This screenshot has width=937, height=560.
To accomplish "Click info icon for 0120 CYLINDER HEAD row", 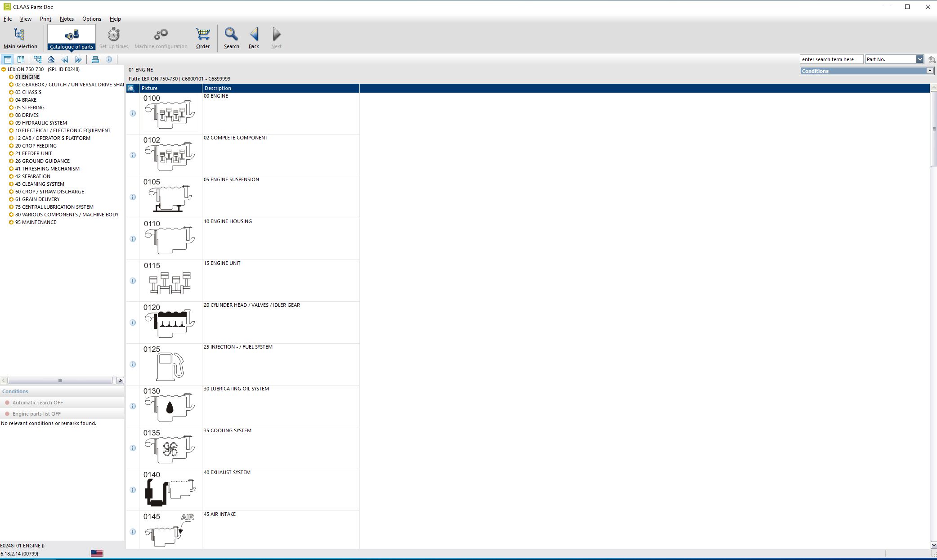I will coord(133,323).
